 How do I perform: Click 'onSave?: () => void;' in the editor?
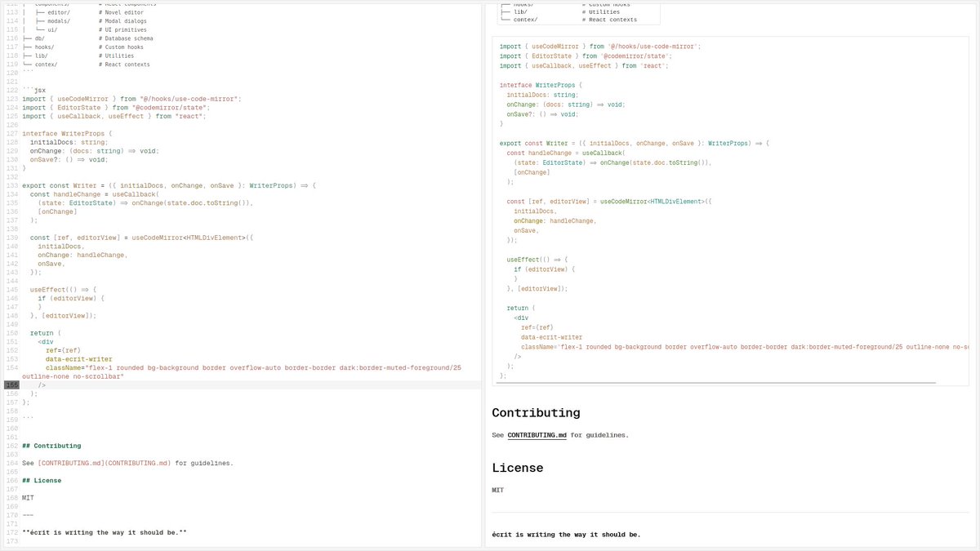click(x=69, y=159)
